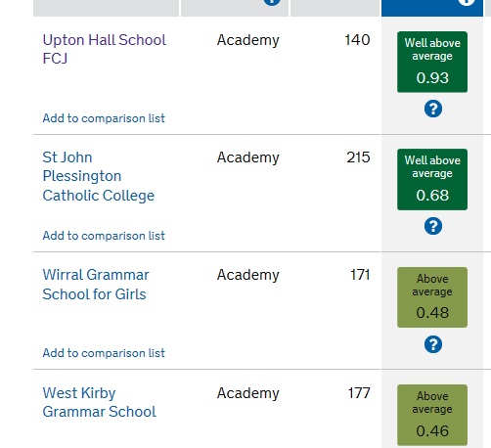The width and height of the screenshot is (491, 448).
Task: Open West Kirby Grammar School link
Action: coord(100,402)
